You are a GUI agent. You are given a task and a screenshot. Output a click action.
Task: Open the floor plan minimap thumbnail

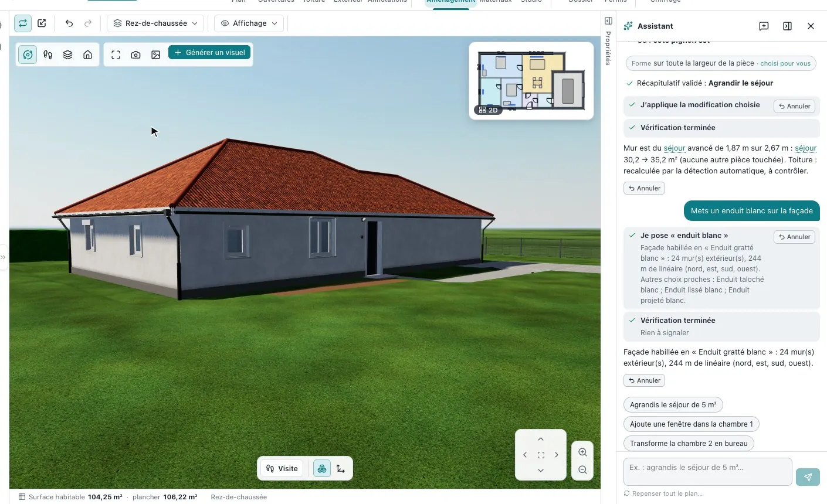coord(531,81)
